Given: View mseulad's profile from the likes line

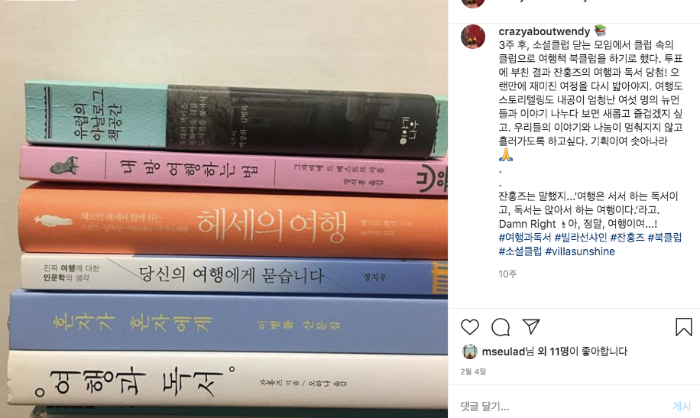Looking at the screenshot, I should click(503, 351).
